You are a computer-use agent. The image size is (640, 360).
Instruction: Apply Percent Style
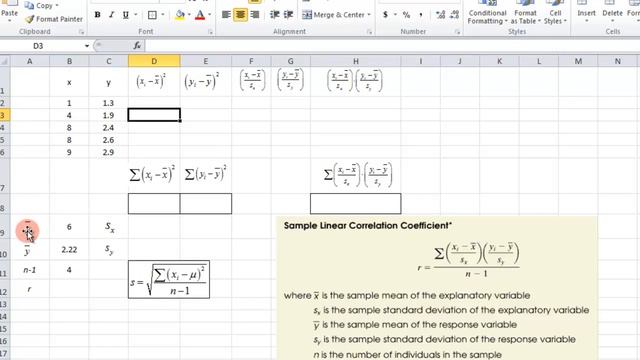click(x=406, y=15)
